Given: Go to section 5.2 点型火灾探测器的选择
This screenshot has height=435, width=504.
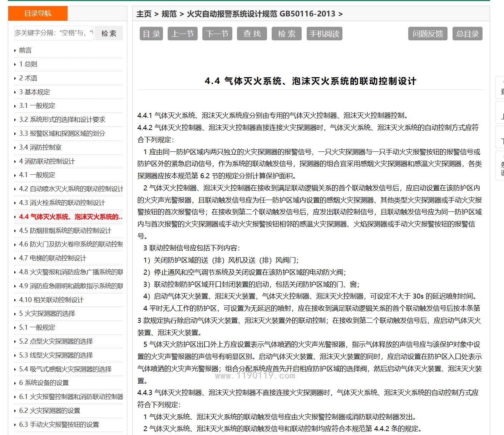Looking at the screenshot, I should tap(56, 341).
